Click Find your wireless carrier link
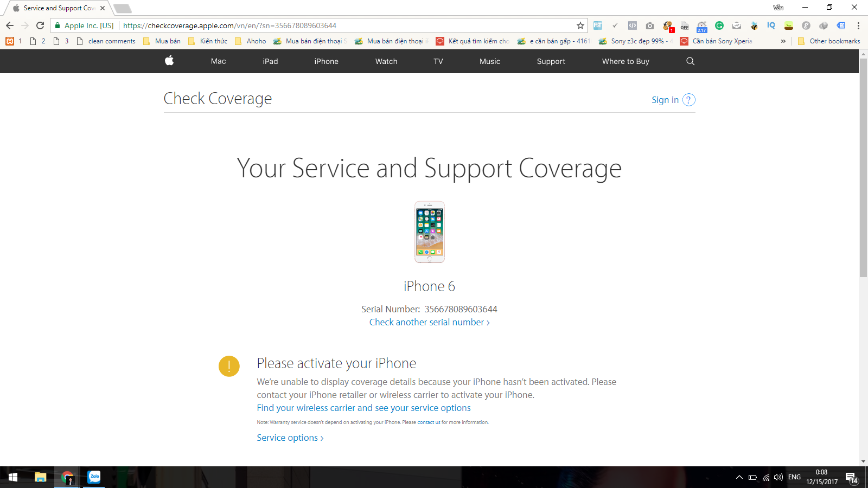 point(363,408)
